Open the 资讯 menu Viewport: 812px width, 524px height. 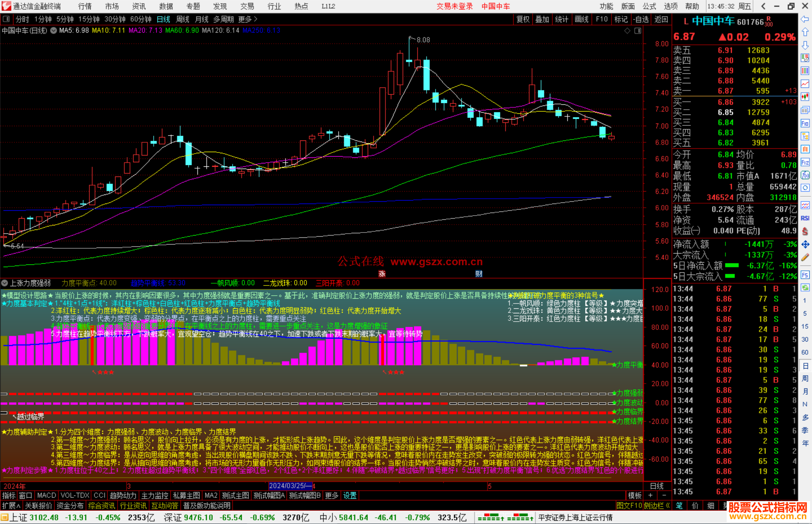[x=139, y=6]
